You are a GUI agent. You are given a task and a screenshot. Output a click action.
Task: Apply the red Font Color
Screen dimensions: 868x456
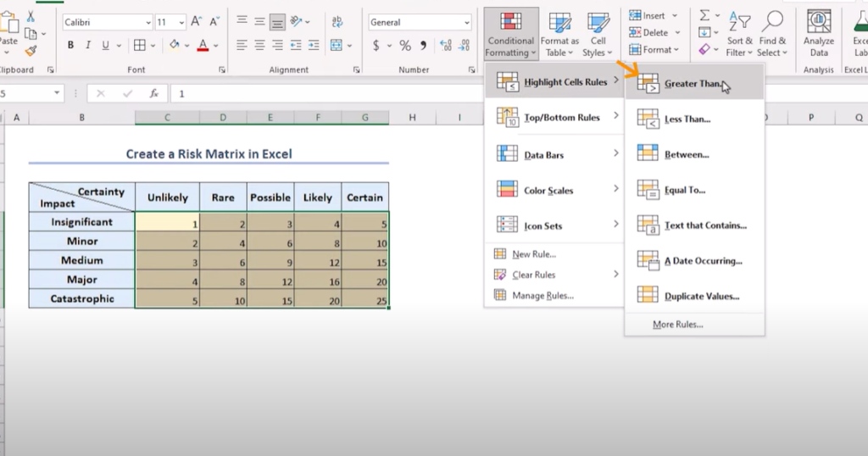203,46
